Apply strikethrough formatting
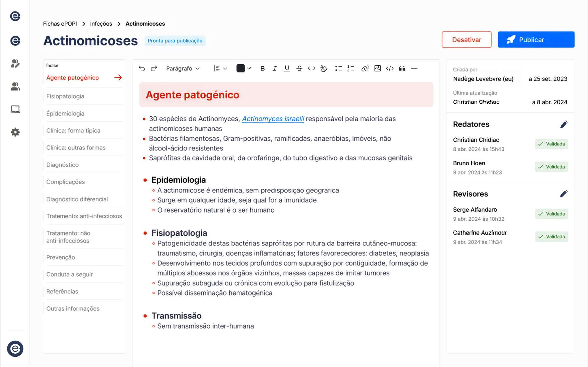 point(299,68)
